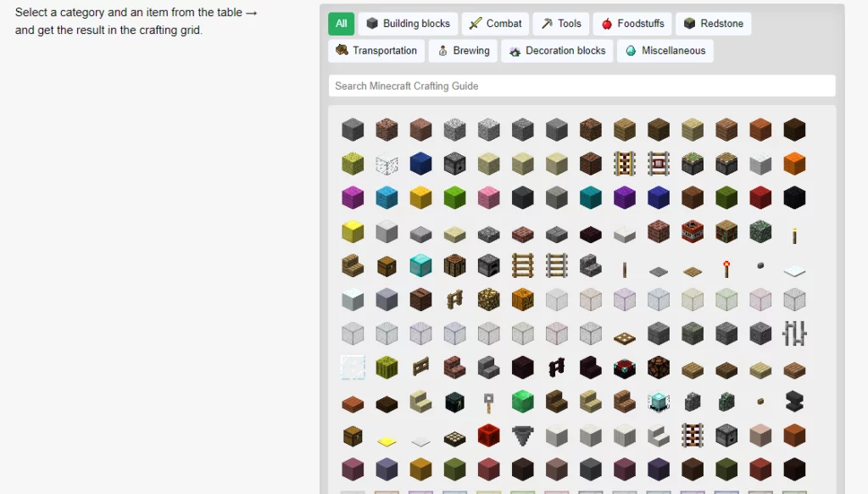Viewport: 868px width, 494px height.
Task: Select the TNT block item
Action: (x=693, y=234)
